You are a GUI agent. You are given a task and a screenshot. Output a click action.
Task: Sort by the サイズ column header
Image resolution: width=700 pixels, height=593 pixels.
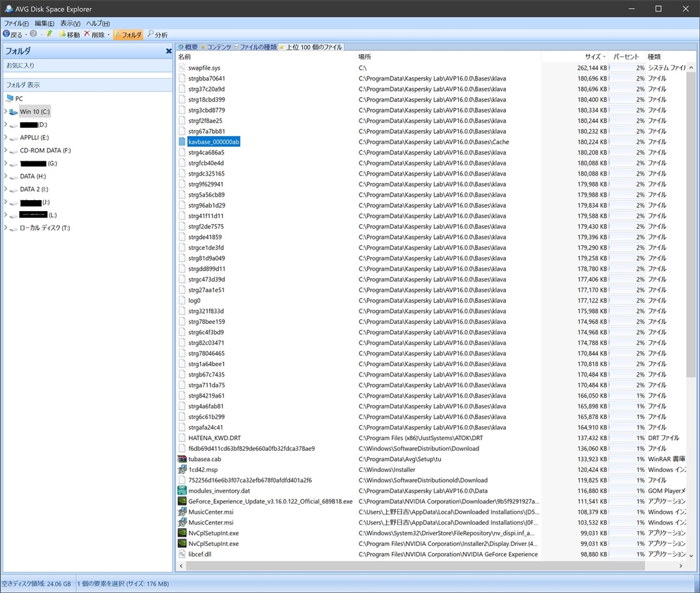[575, 57]
